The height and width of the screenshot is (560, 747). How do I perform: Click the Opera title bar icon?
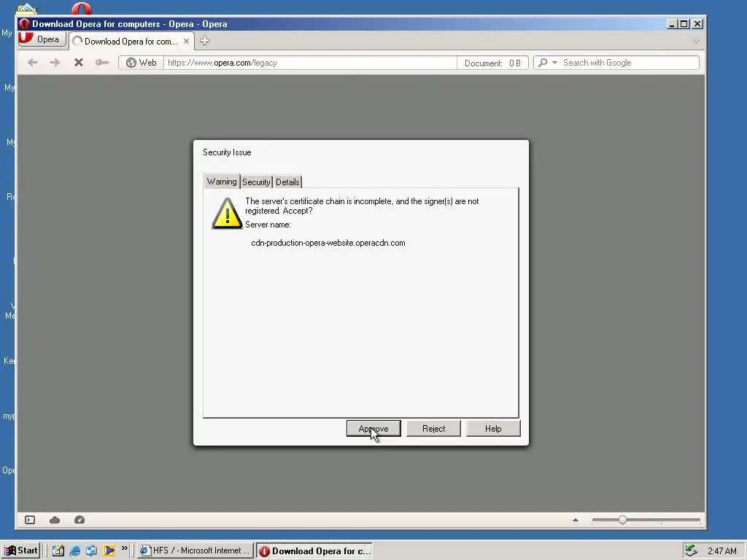tap(24, 24)
